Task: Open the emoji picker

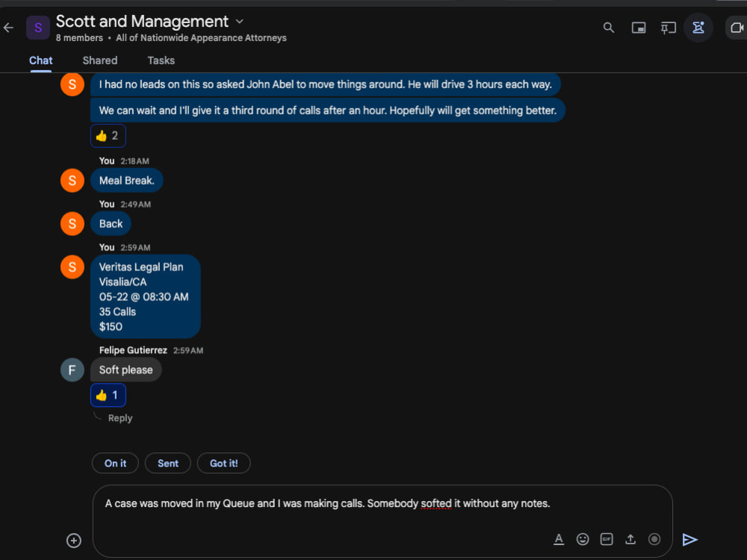Action: tap(583, 539)
